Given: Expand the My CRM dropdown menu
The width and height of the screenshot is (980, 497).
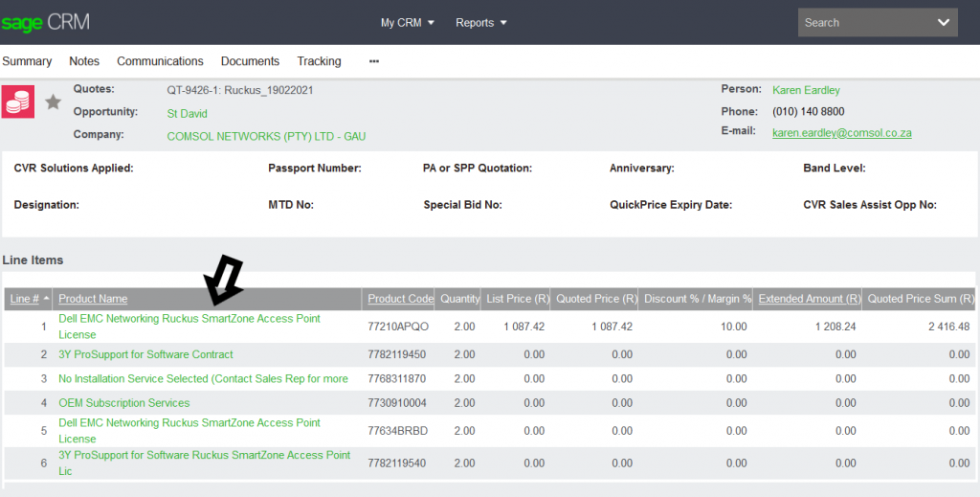Looking at the screenshot, I should (x=408, y=23).
